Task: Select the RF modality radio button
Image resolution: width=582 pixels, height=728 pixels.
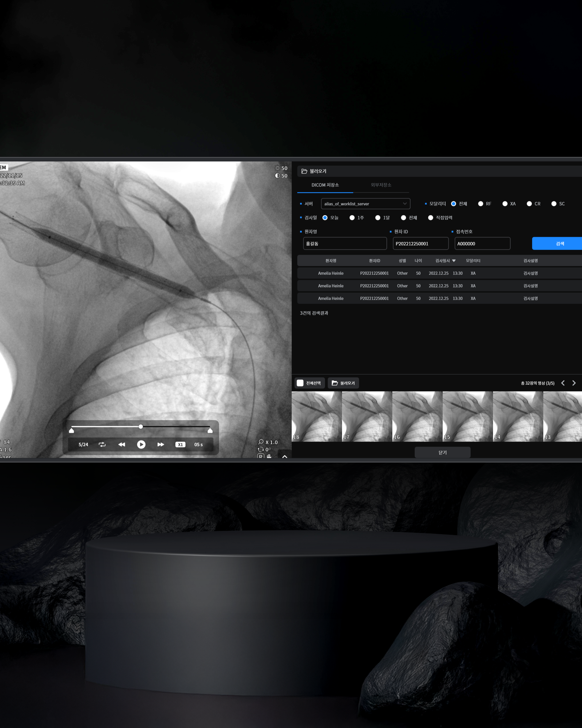Action: point(481,204)
